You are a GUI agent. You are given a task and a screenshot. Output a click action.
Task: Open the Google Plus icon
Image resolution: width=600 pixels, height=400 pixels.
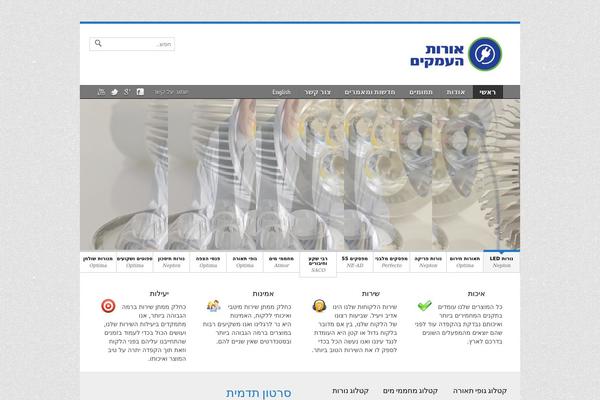tap(127, 92)
